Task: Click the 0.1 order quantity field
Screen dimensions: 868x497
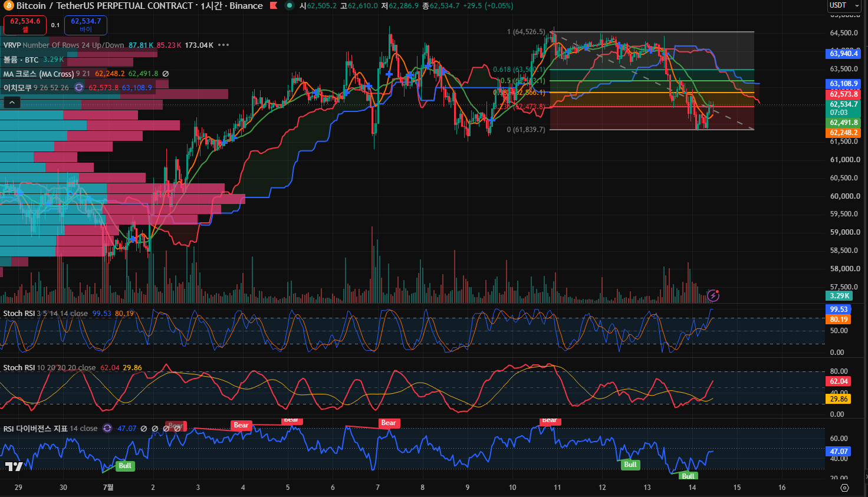Action: coord(55,25)
